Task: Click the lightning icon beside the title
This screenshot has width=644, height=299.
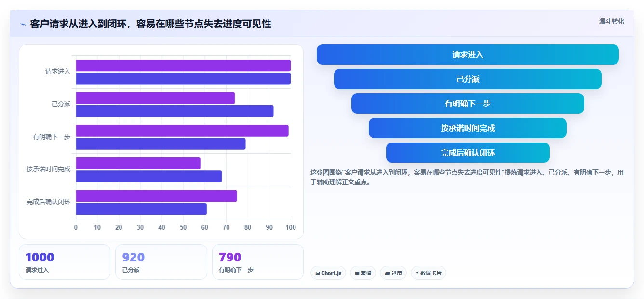Action: point(23,24)
